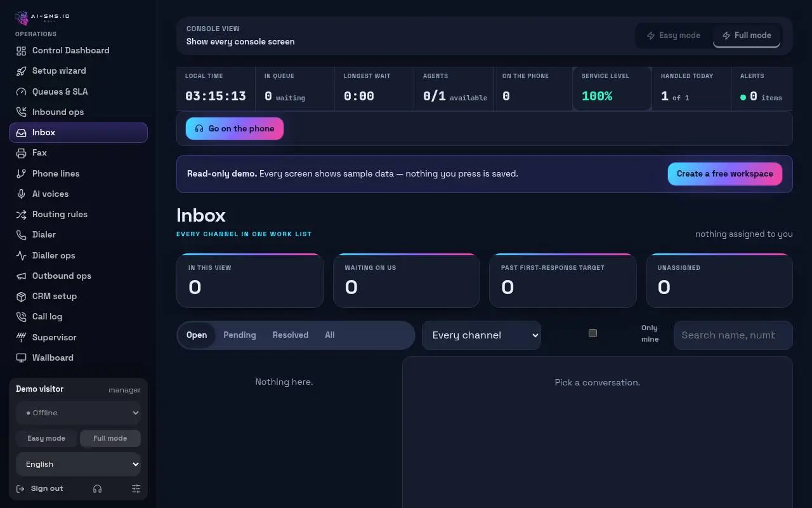Show the Open conversations tab
The image size is (812, 508).
tap(197, 335)
